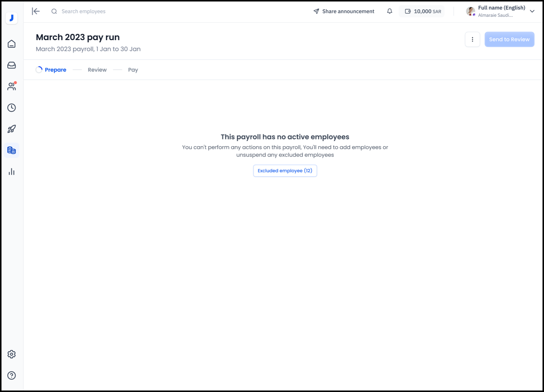Open the rocket icon in sidebar

(12, 129)
